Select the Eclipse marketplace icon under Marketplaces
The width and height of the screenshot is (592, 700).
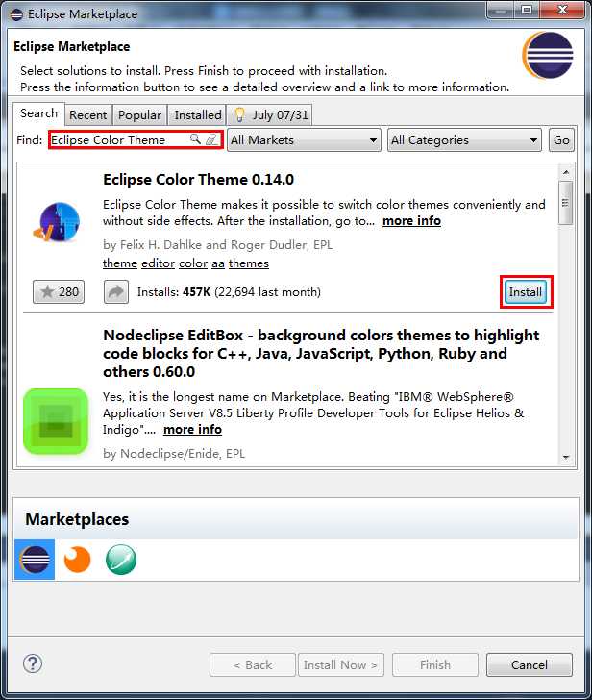35,560
